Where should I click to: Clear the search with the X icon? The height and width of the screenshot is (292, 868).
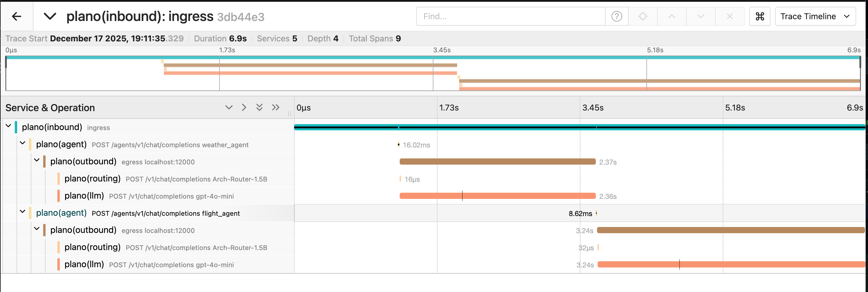pyautogui.click(x=730, y=16)
